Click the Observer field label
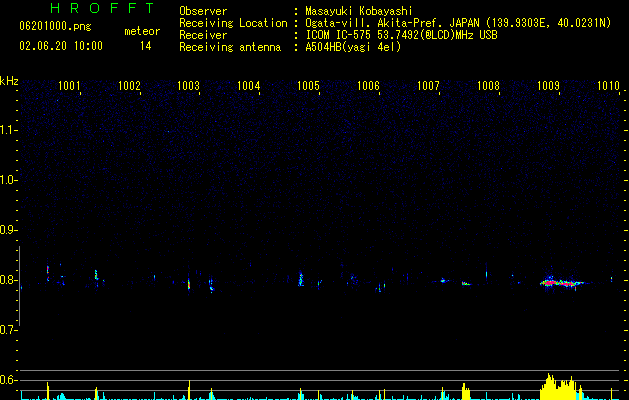The height and width of the screenshot is (400, 629). (x=203, y=11)
